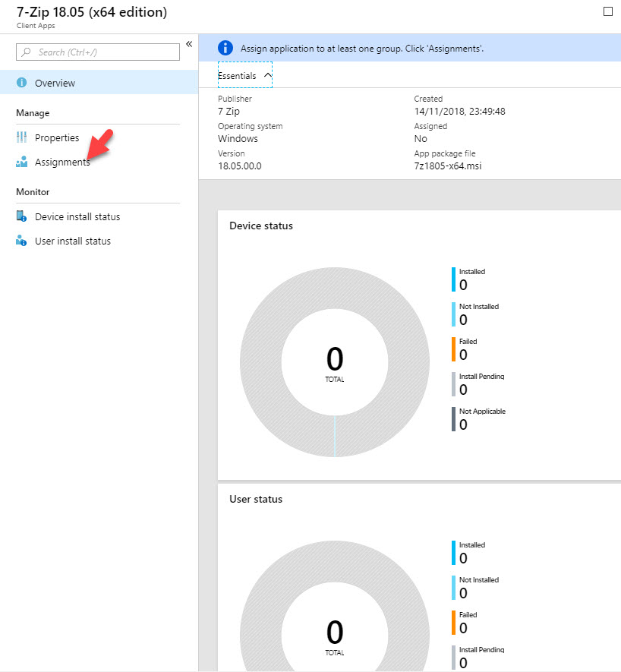621x672 pixels.
Task: Click Device status Not Applicable dark swatch
Action: click(453, 419)
